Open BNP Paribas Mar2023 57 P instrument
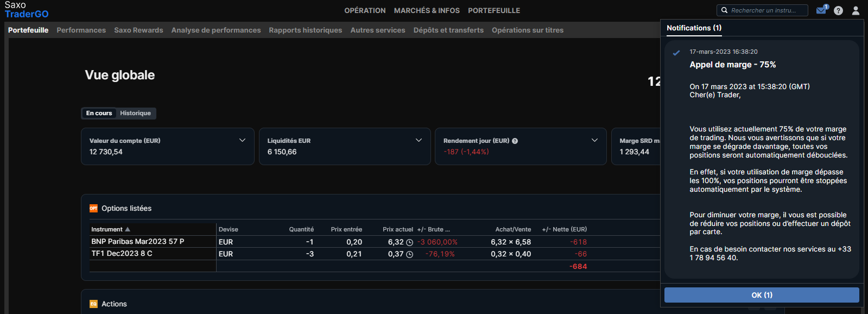Screen dimensions: 868x314 (138, 241)
